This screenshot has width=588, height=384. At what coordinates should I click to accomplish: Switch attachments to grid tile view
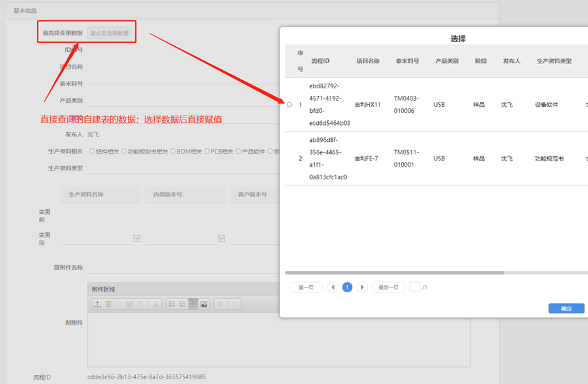coord(193,304)
